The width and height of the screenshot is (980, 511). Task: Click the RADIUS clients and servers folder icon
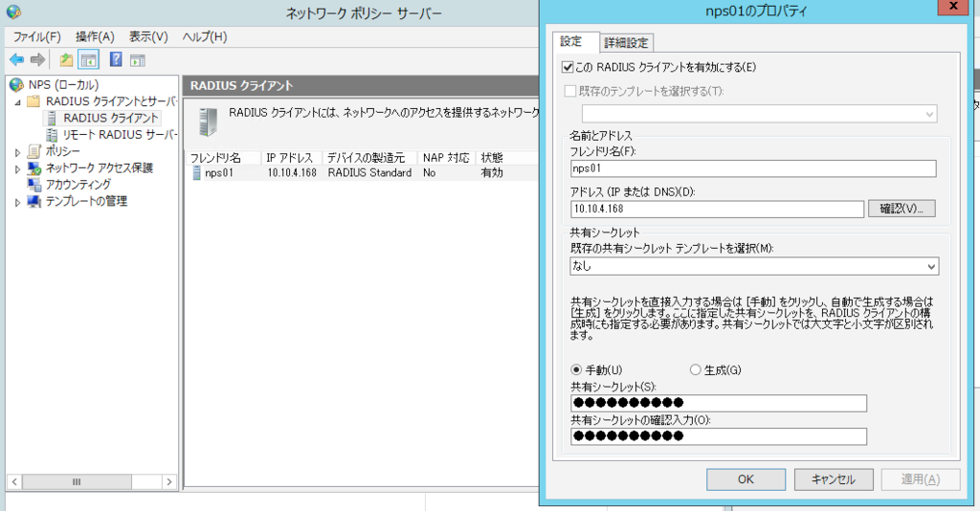[33, 101]
